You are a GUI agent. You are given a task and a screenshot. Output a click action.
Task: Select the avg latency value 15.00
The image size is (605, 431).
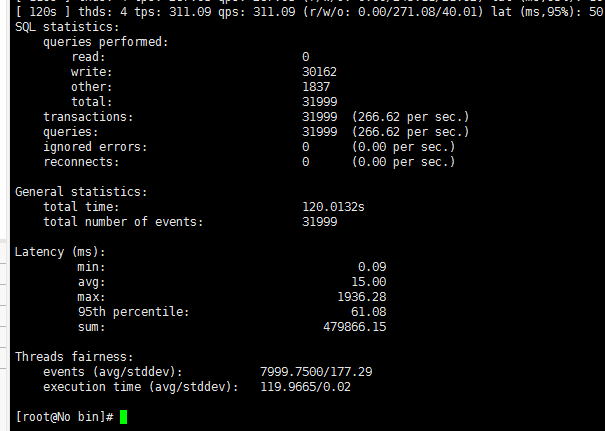pos(368,282)
